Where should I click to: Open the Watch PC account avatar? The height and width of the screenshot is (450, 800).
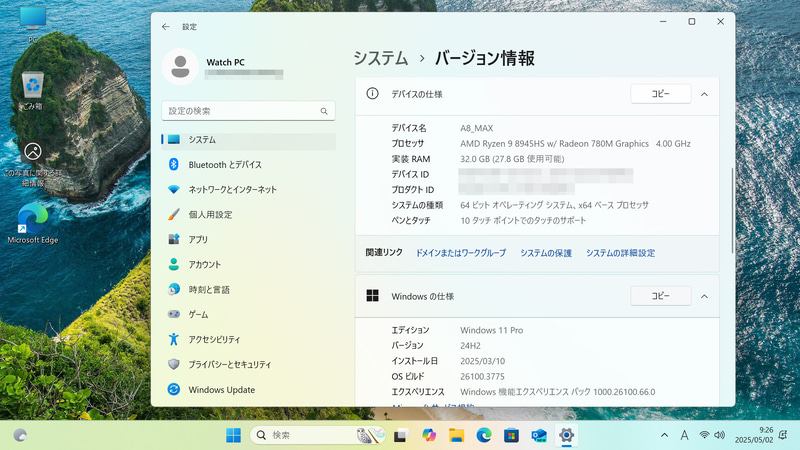pyautogui.click(x=180, y=67)
